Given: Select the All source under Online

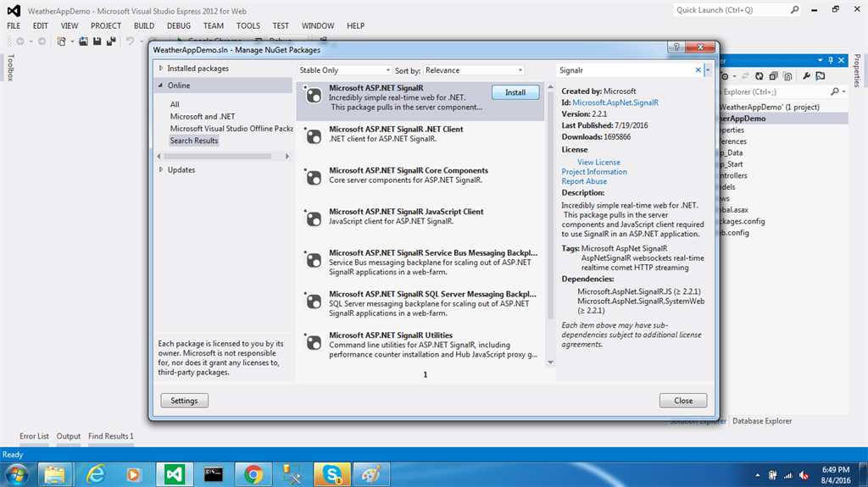Looking at the screenshot, I should coord(175,104).
